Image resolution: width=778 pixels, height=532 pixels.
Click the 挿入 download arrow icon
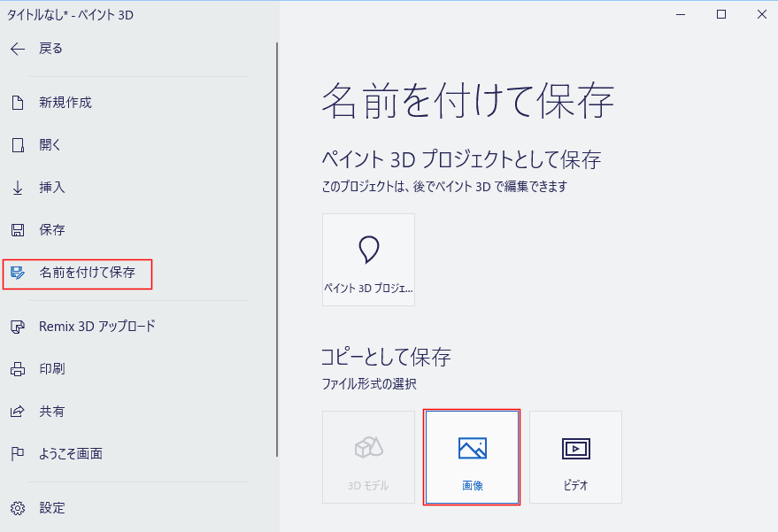(18, 188)
